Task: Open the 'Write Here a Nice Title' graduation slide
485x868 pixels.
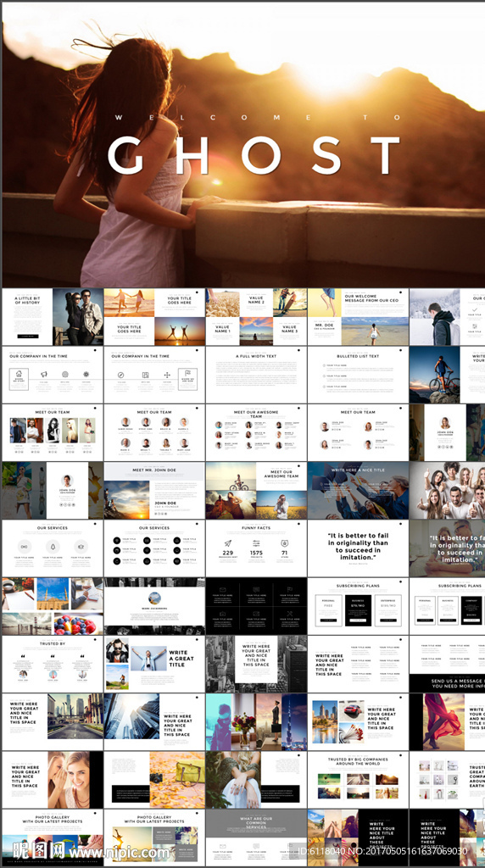Action: (x=358, y=491)
